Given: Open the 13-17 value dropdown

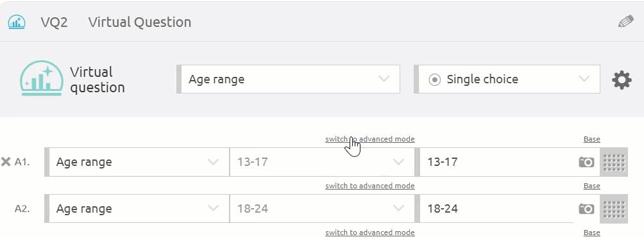Looking at the screenshot, I should coord(322,162).
